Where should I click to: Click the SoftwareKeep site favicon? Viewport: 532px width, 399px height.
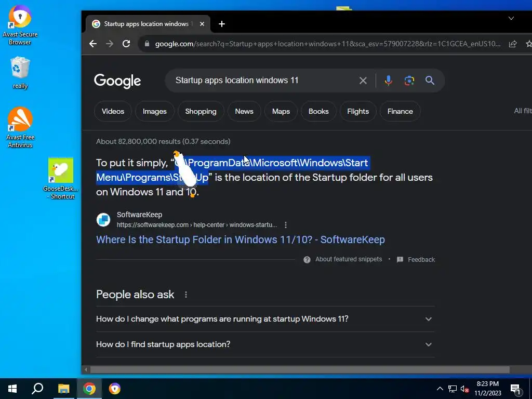pos(103,220)
